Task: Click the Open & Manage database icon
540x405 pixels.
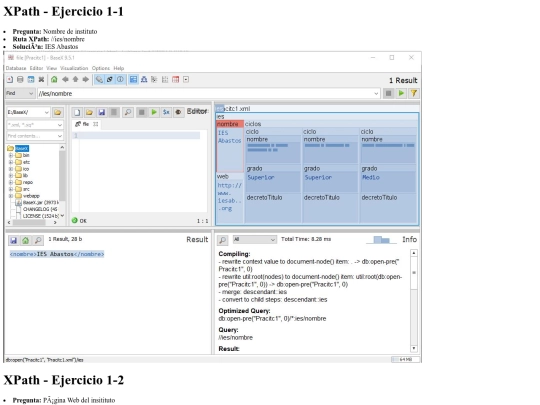Action: 20,80
